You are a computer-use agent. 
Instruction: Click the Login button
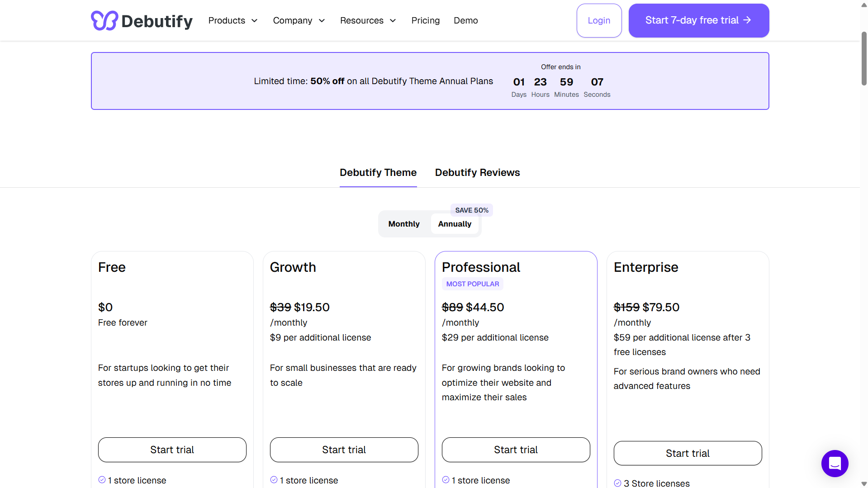[599, 20]
